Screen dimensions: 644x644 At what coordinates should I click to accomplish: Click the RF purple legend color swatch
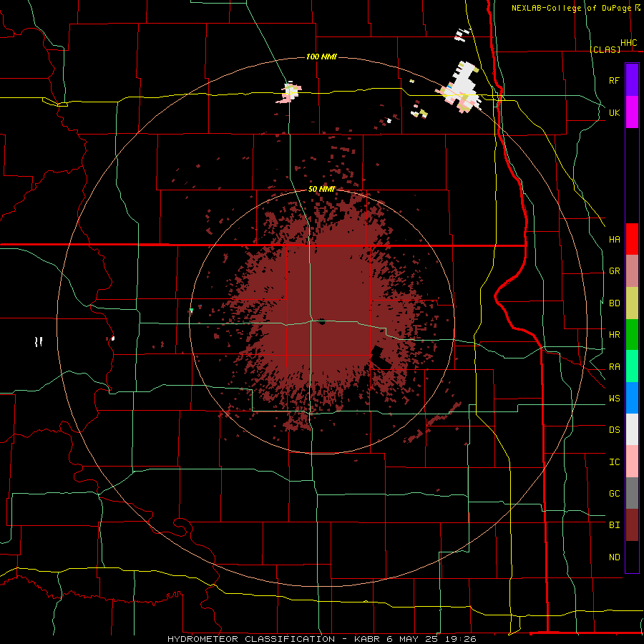632,80
